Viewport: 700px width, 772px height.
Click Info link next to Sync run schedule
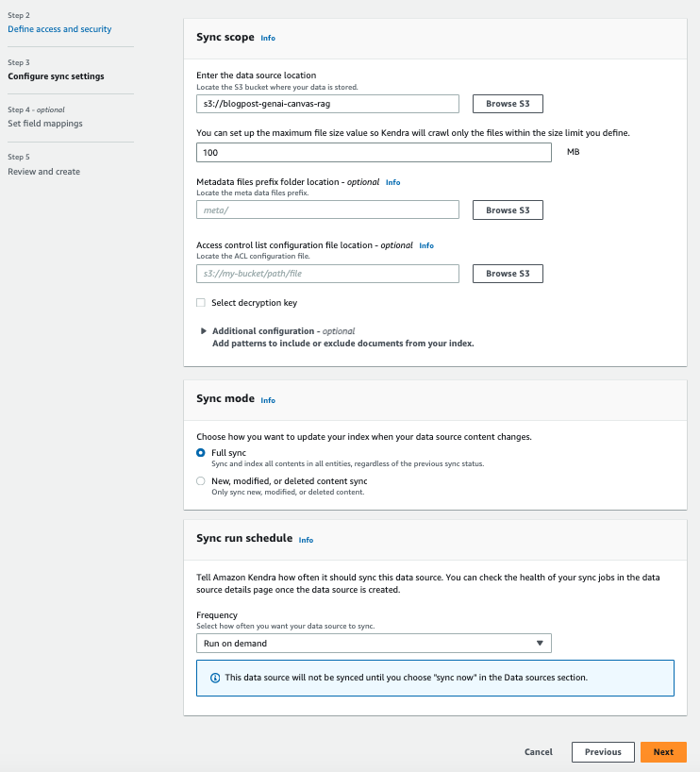[x=306, y=540]
